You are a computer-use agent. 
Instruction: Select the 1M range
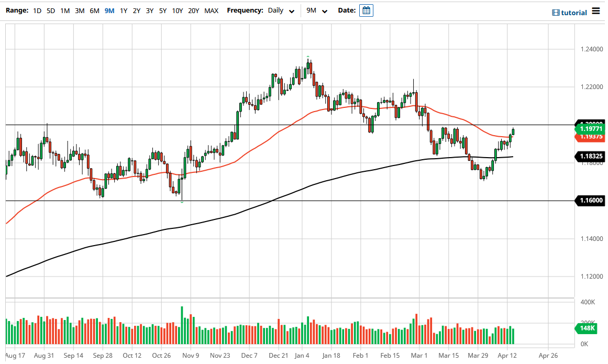click(x=65, y=11)
